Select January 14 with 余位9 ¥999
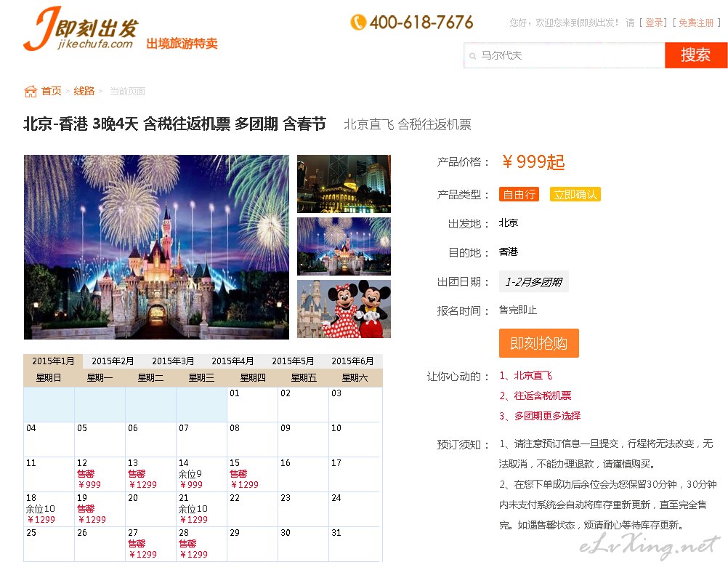 coord(201,474)
